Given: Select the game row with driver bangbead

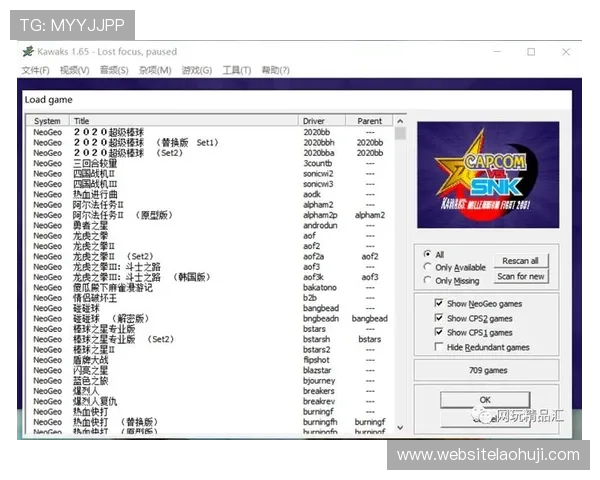Looking at the screenshot, I should [x=210, y=308].
